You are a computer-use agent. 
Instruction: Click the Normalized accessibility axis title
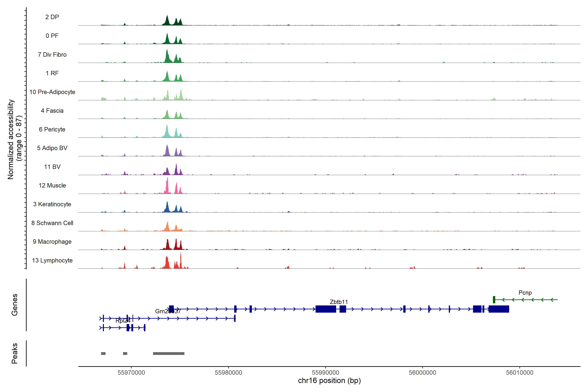pyautogui.click(x=10, y=139)
